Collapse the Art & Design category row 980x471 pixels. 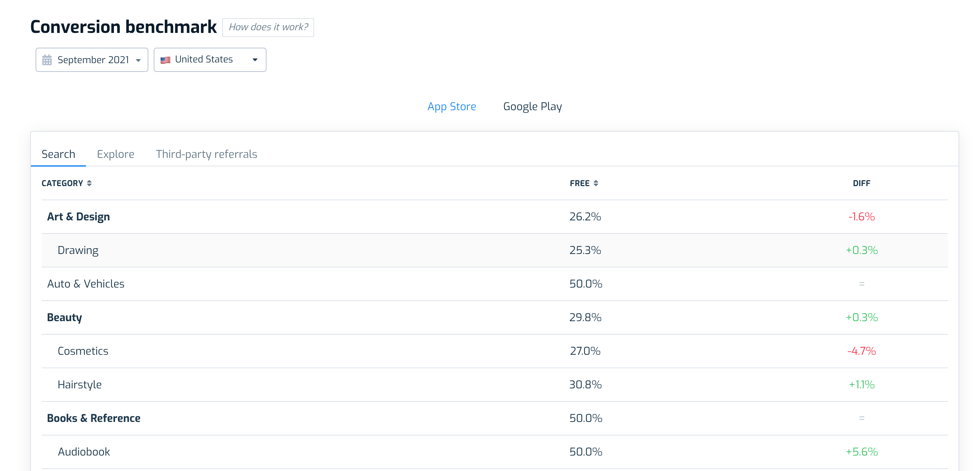coord(494,217)
